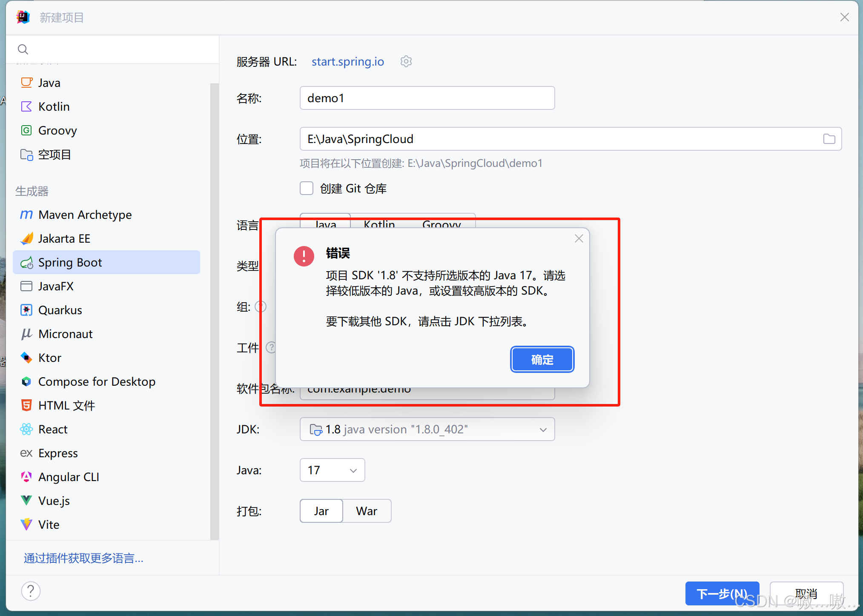Select Jar packaging option
This screenshot has width=863, height=616.
coord(321,511)
